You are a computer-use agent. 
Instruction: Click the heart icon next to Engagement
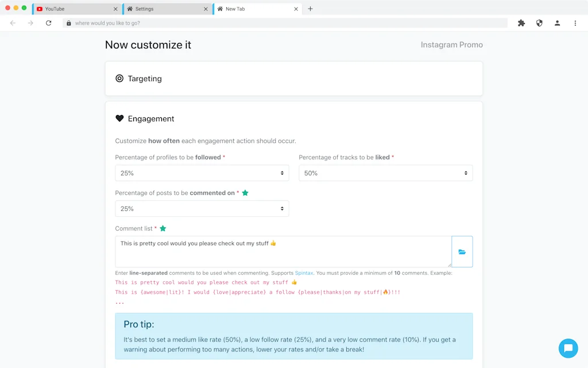(119, 118)
